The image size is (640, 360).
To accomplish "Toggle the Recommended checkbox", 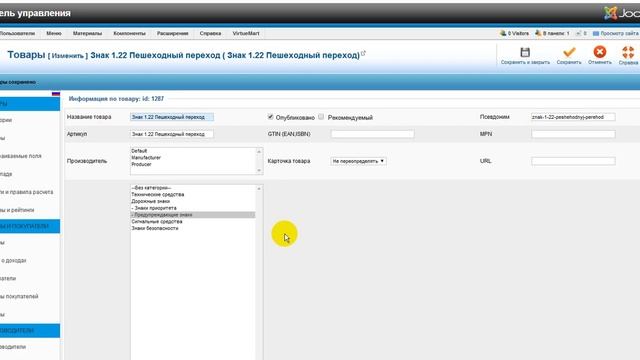I will point(321,117).
